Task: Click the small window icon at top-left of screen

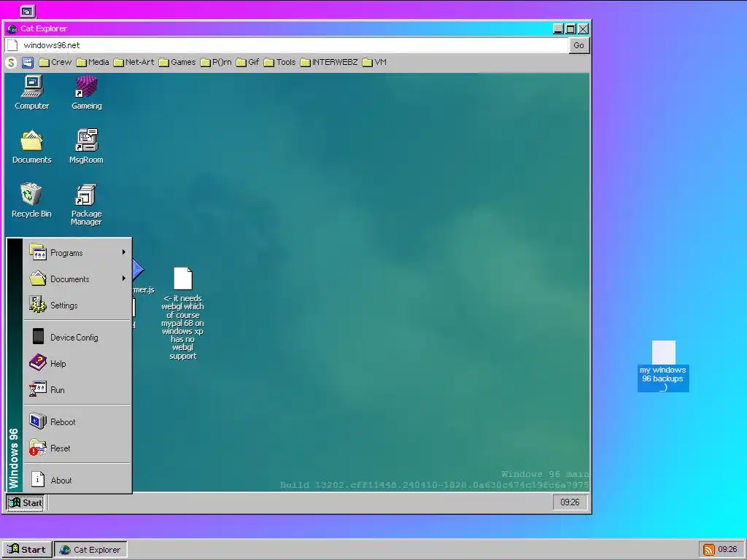Action: pos(28,11)
